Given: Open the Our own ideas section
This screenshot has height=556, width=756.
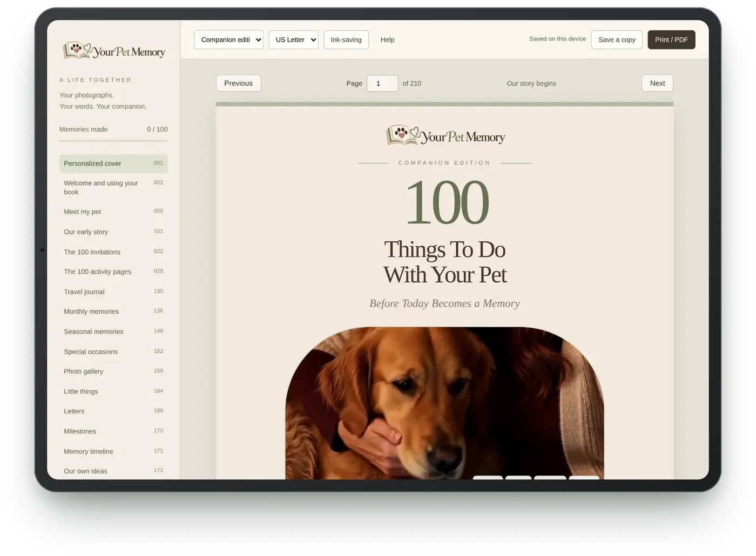Looking at the screenshot, I should [x=113, y=471].
